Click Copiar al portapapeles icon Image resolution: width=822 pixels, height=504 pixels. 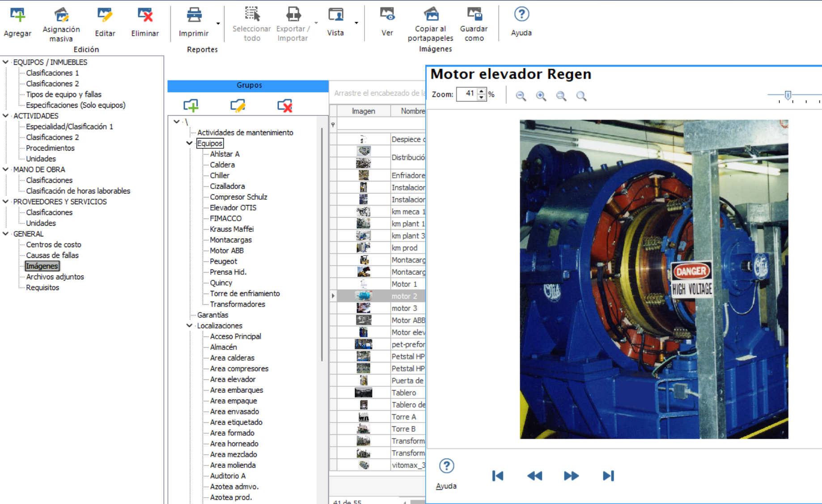(x=431, y=14)
